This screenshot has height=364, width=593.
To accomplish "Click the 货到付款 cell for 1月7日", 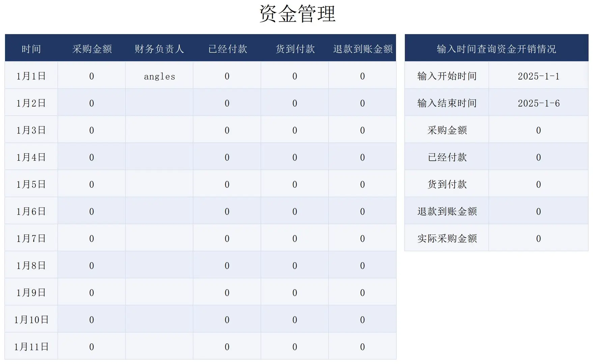I will pos(294,238).
